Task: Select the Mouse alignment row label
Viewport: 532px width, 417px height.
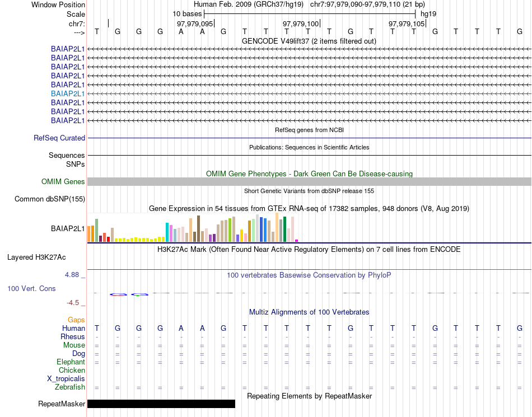Action: click(74, 345)
